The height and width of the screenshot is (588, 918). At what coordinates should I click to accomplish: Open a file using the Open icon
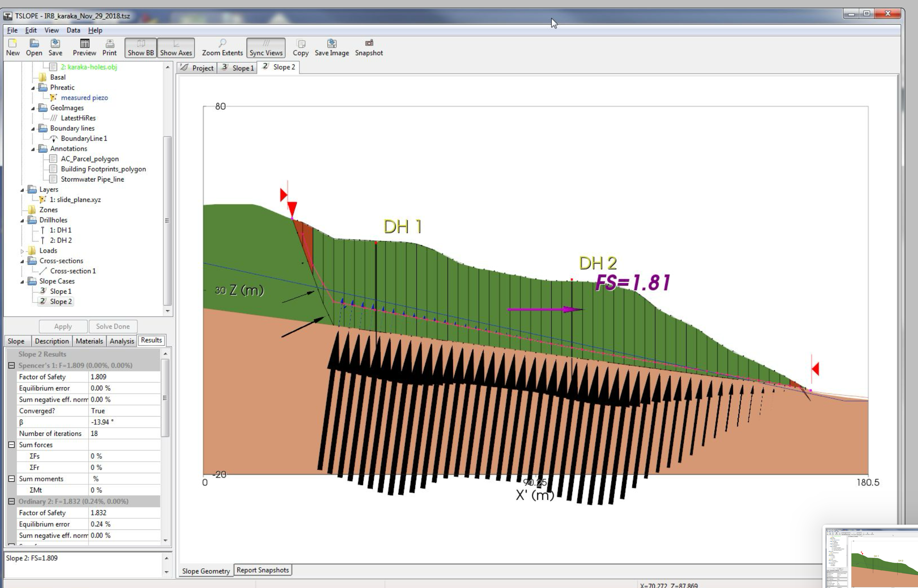34,46
